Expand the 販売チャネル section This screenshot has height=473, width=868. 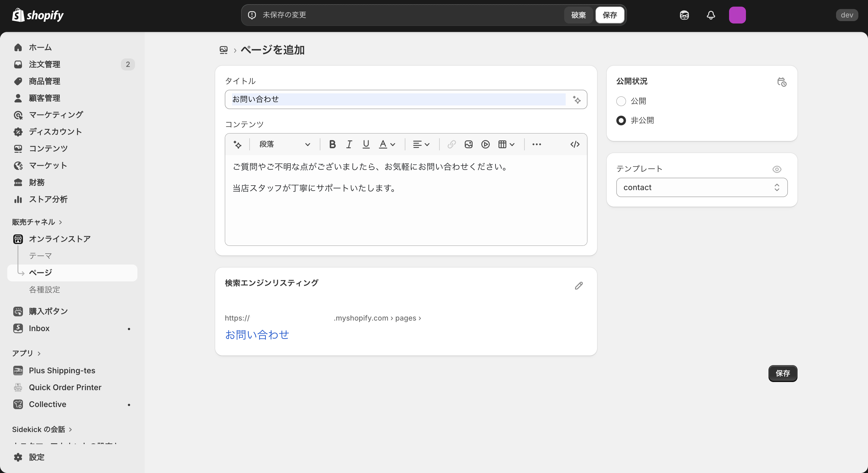coord(37,222)
